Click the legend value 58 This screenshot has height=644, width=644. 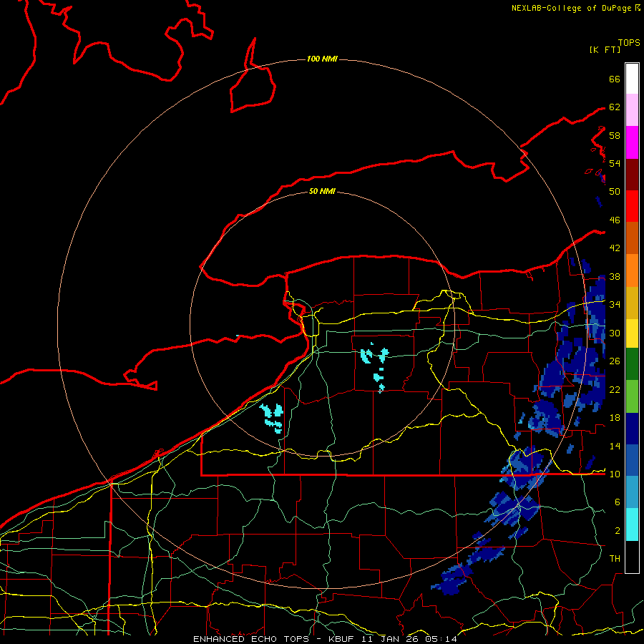click(x=615, y=135)
